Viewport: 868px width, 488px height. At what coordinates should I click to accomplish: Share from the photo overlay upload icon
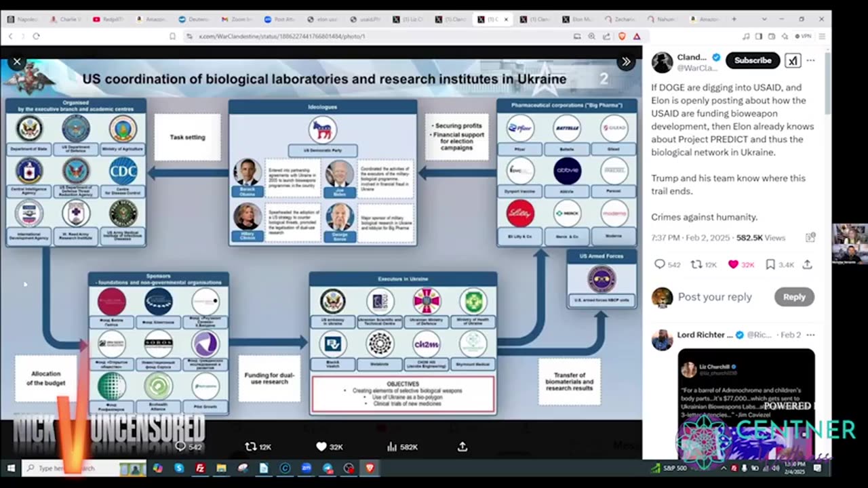462,447
